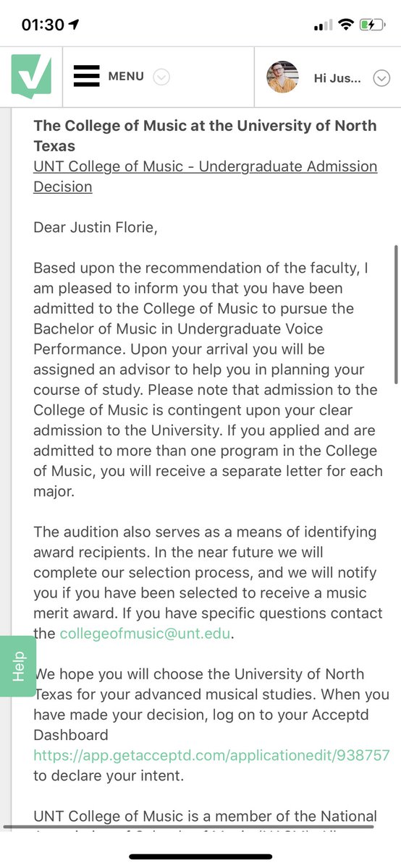Tap the cellular signal bars icon

(x=323, y=26)
